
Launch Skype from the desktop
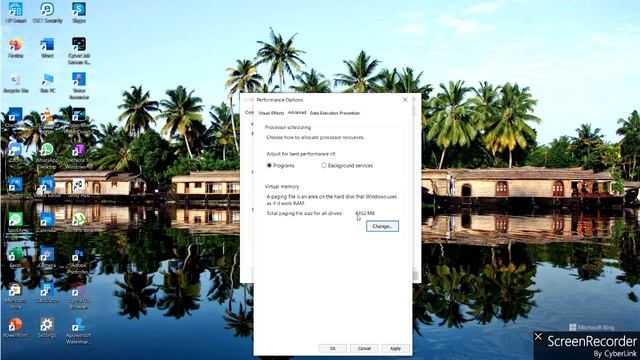pyautogui.click(x=79, y=12)
